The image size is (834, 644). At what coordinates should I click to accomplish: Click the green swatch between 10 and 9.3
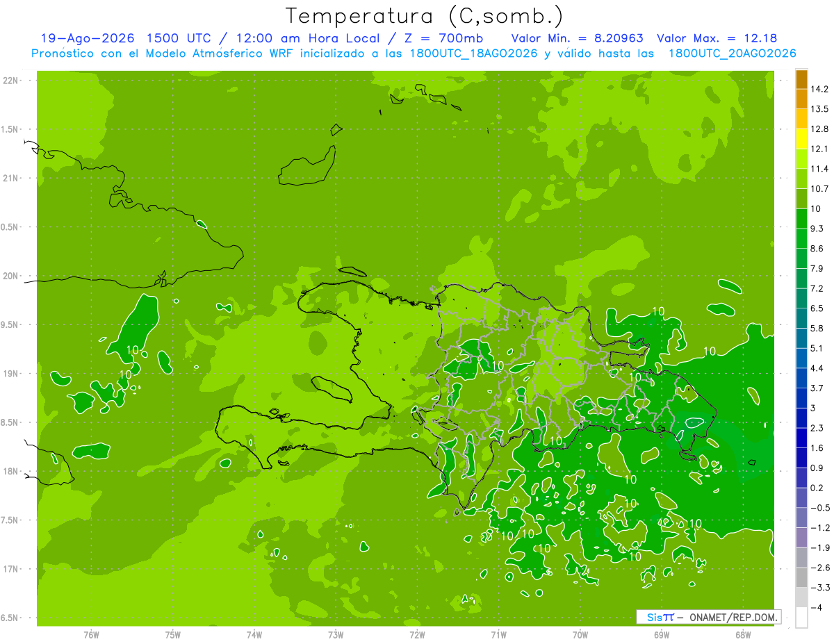pos(801,219)
